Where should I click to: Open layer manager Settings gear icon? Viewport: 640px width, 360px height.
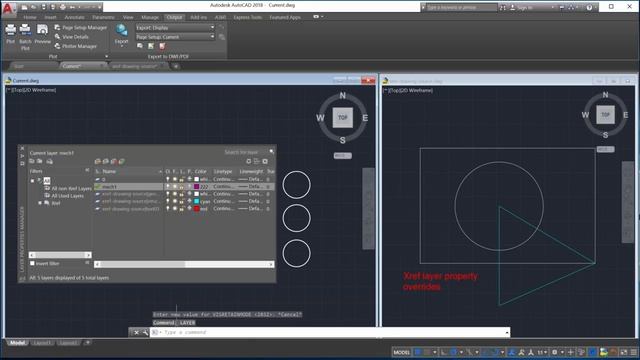[x=265, y=162]
